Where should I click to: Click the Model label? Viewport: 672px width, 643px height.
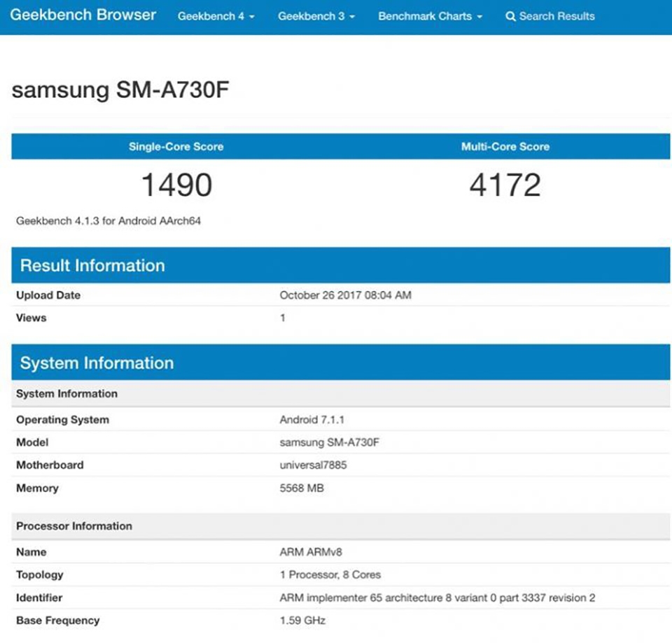coord(32,442)
